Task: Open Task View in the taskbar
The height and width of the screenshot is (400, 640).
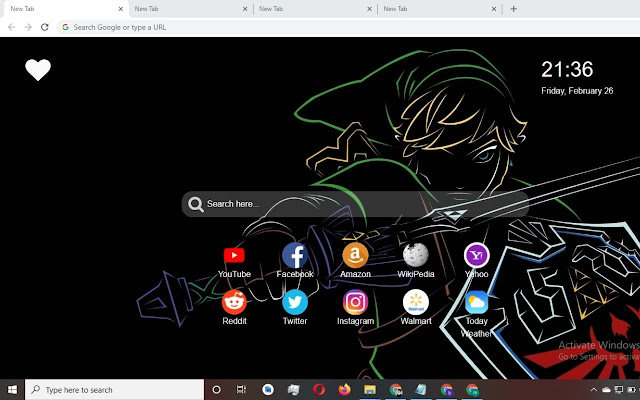Action: coord(241,390)
